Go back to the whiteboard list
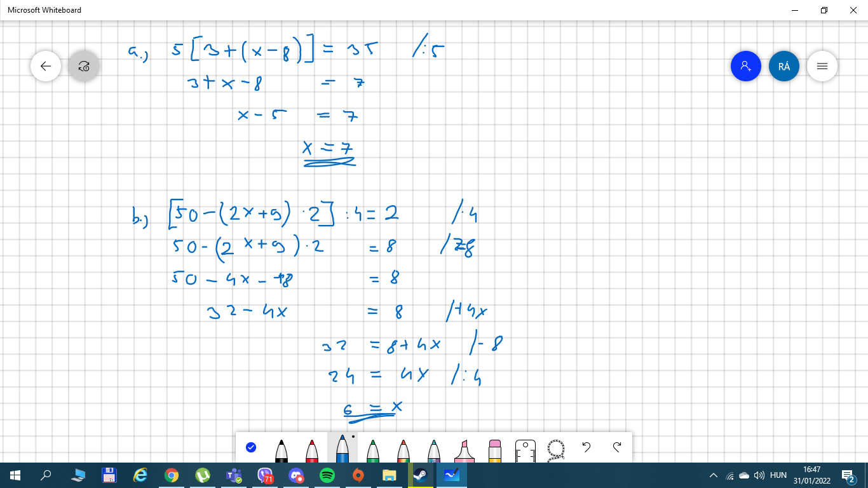The width and height of the screenshot is (868, 488). coord(46,66)
